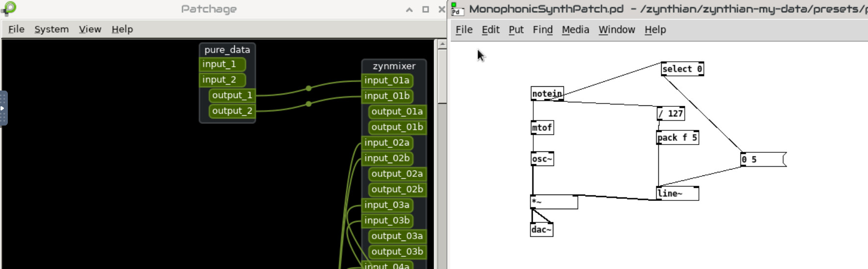Click the zynmixer input_02a port
Screen dimensions: 868x269
click(387, 143)
